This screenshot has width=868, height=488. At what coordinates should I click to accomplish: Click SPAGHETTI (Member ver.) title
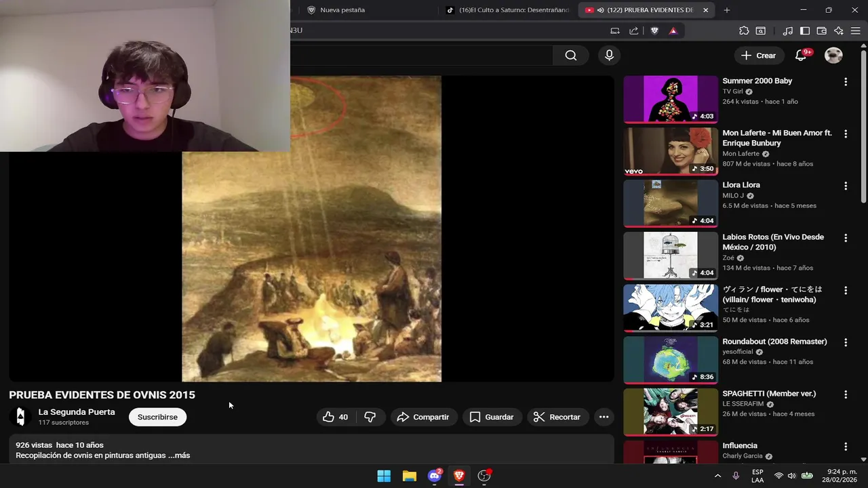point(769,394)
